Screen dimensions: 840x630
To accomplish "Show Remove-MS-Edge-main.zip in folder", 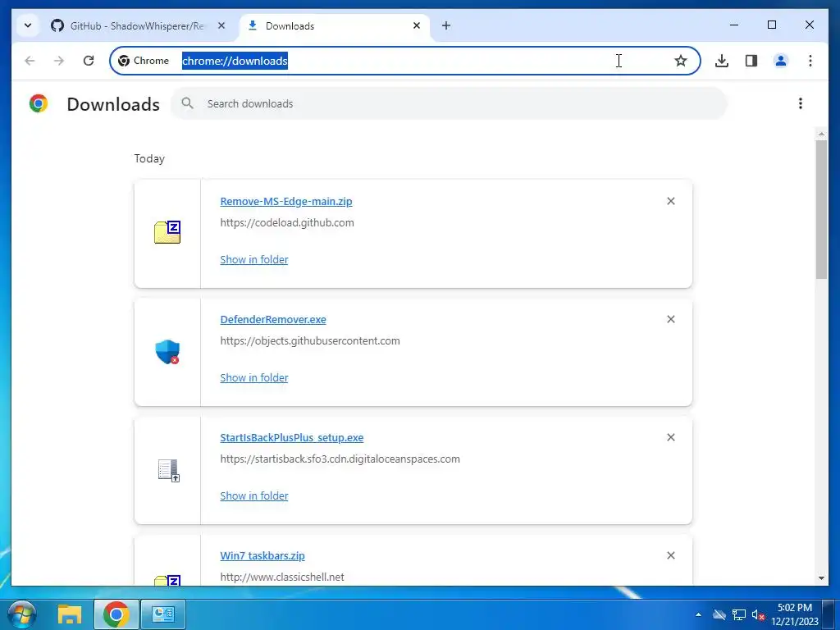I will click(254, 259).
